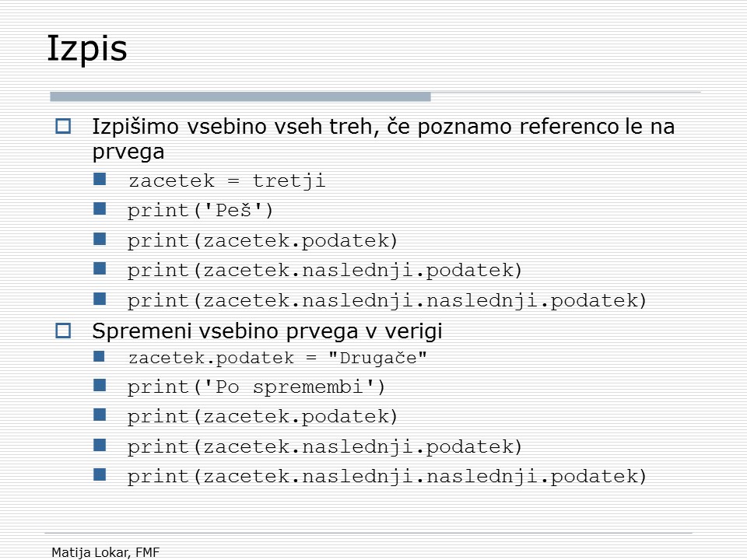This screenshot has height=560, width=747.
Task: Click the blue bullet of the bottom code line
Action: [99, 474]
